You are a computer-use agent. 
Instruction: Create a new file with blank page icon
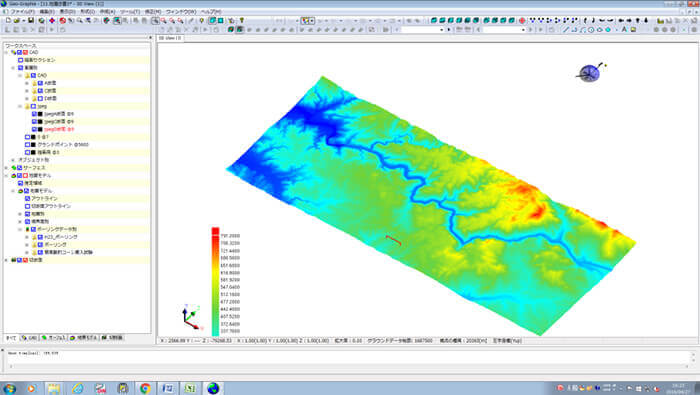tap(8, 21)
